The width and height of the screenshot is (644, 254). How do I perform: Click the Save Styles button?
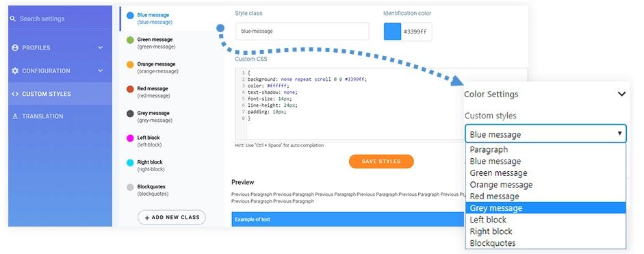click(381, 162)
